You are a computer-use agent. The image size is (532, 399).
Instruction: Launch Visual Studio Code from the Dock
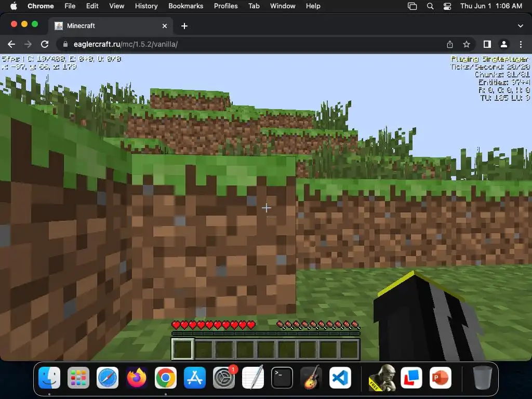click(340, 378)
